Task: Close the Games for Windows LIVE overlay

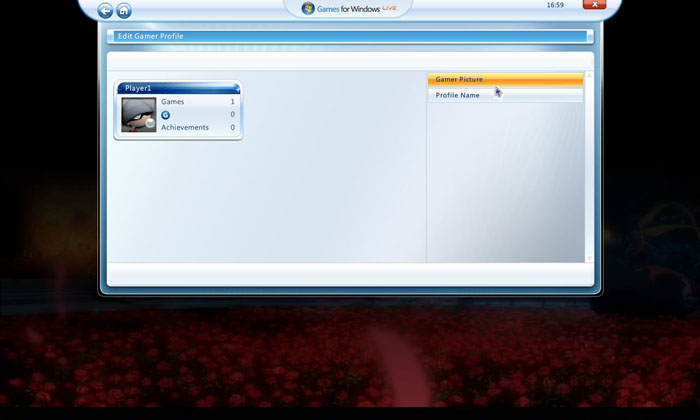Action: [594, 4]
